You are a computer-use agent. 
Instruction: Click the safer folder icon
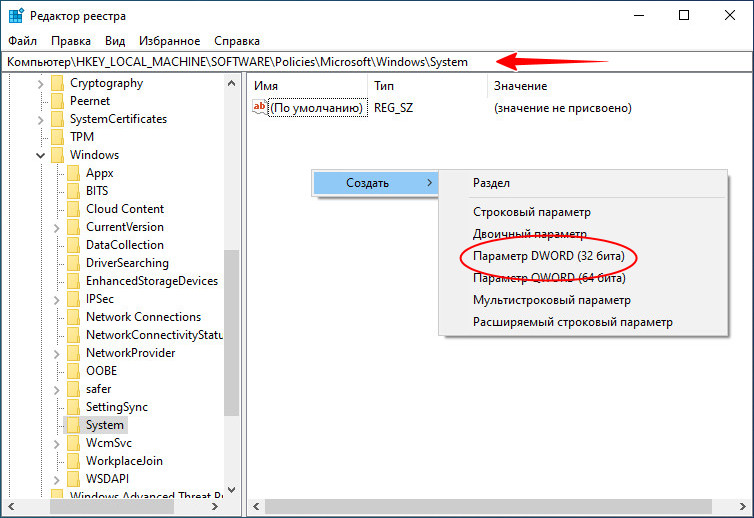(x=73, y=389)
